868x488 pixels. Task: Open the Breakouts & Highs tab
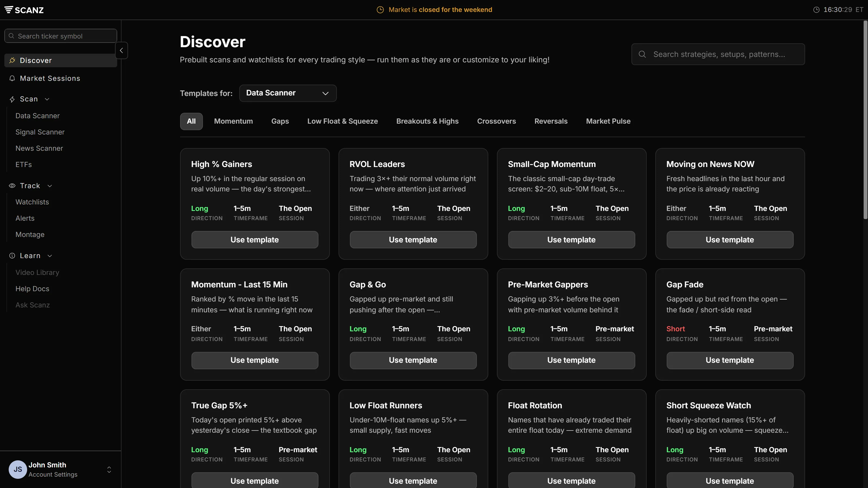point(427,121)
